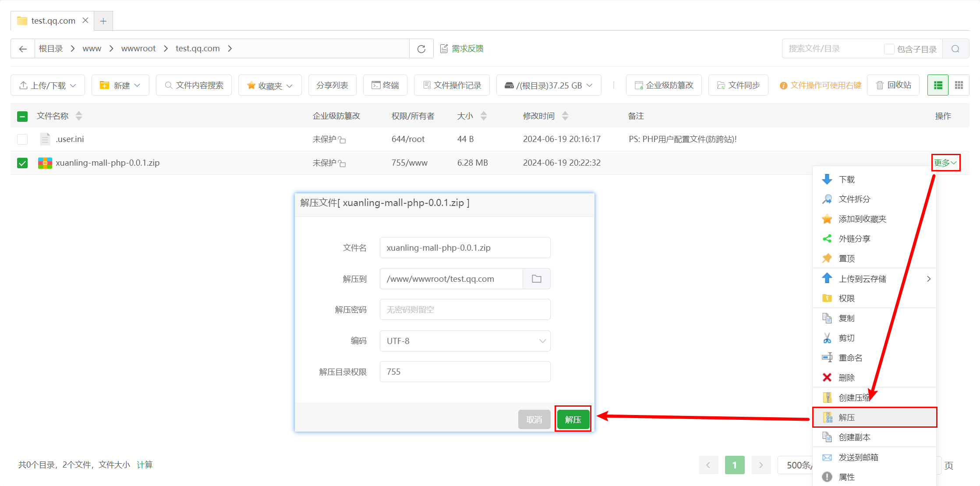The width and height of the screenshot is (980, 486).
Task: Click the 解压密码 input field
Action: pos(465,310)
